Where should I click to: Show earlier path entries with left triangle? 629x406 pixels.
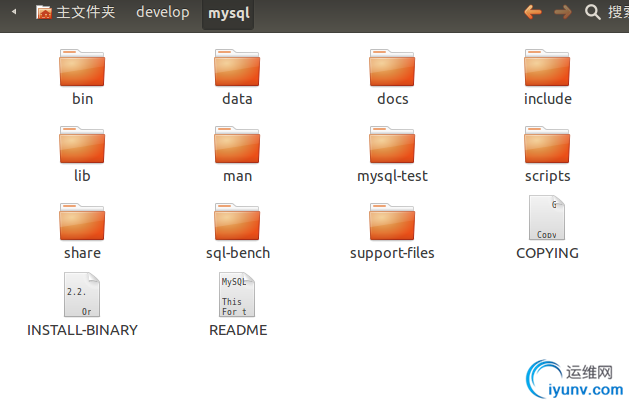(14, 12)
